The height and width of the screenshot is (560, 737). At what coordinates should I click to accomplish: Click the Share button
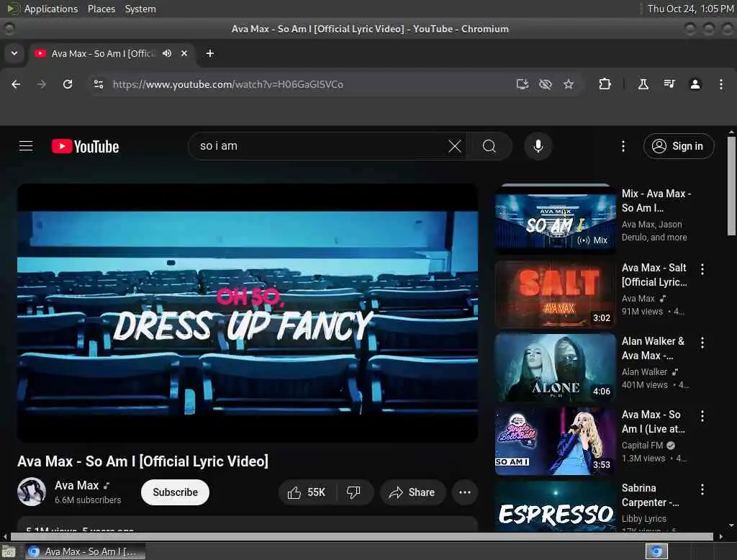coord(412,492)
